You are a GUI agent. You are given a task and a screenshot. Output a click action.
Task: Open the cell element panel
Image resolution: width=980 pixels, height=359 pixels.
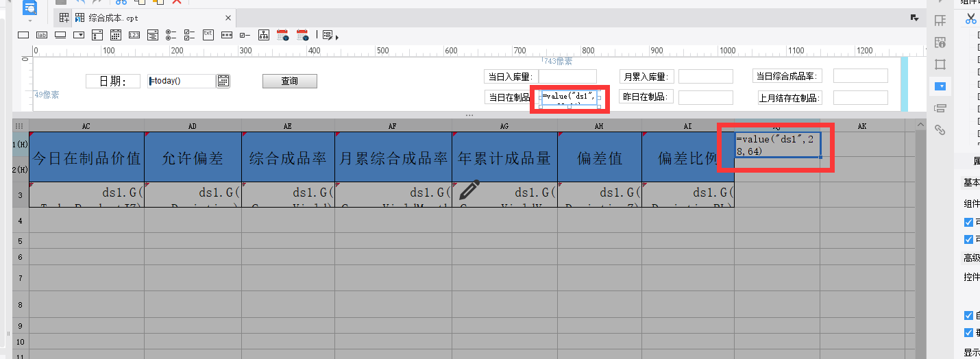(940, 20)
